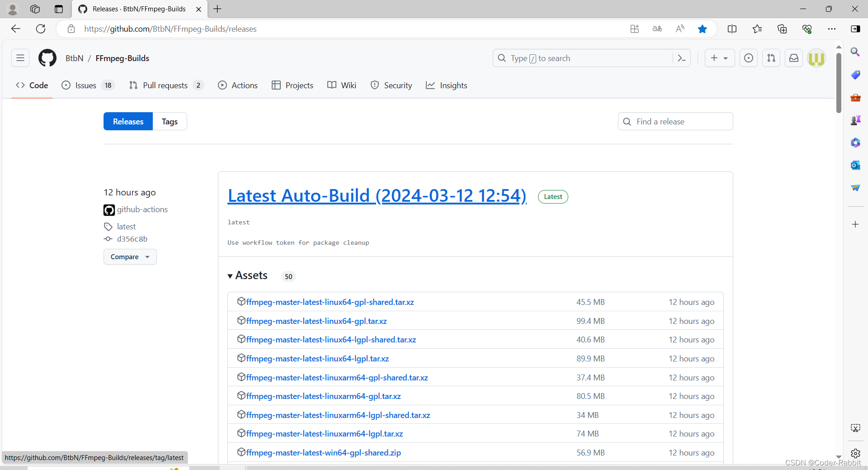Expand the Compare dropdown

coord(130,256)
